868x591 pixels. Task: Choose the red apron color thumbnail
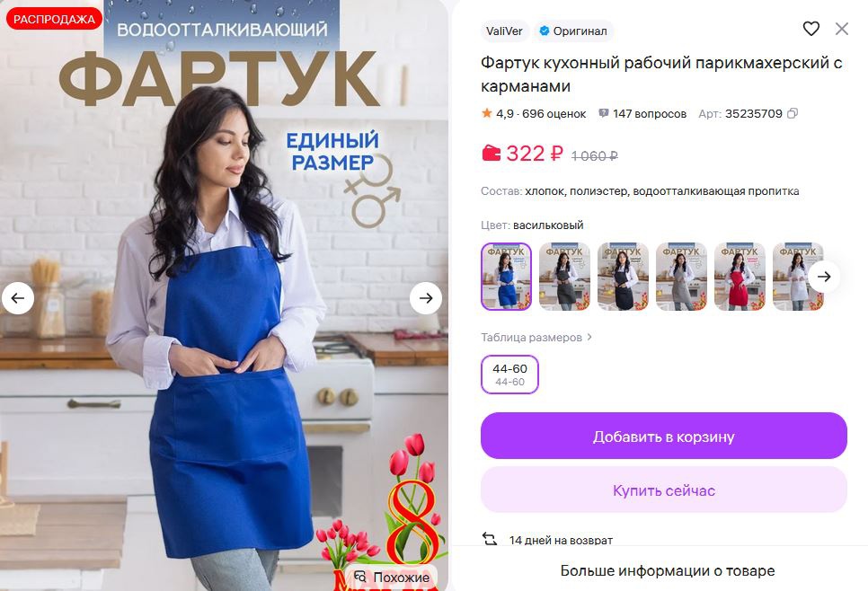(x=740, y=277)
